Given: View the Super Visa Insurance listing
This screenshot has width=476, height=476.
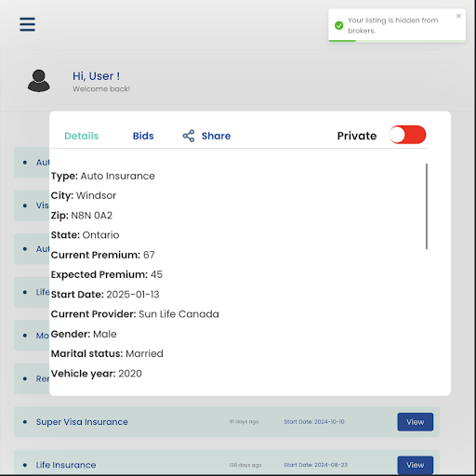Looking at the screenshot, I should point(416,422).
